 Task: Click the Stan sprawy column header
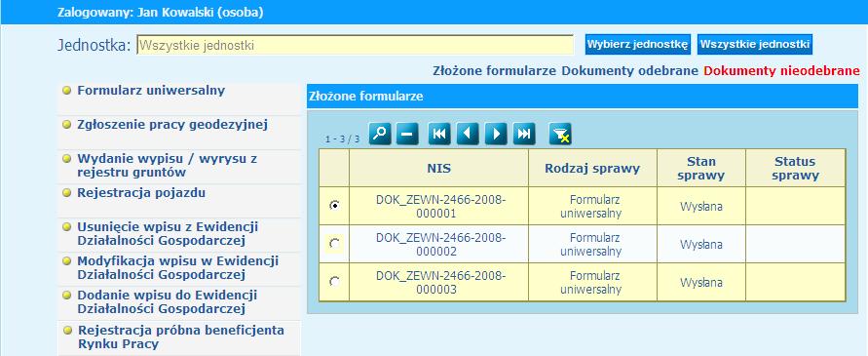pos(701,168)
